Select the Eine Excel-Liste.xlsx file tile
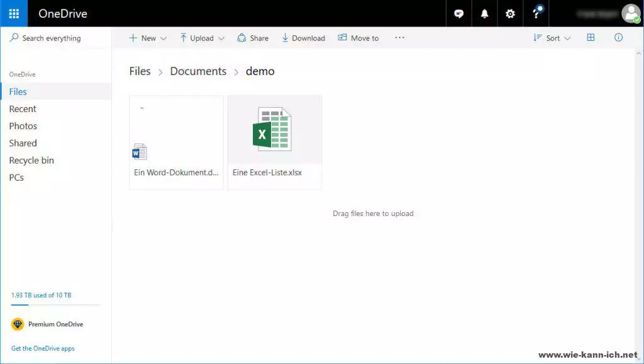Screen dimensions: 644x364 (275, 142)
